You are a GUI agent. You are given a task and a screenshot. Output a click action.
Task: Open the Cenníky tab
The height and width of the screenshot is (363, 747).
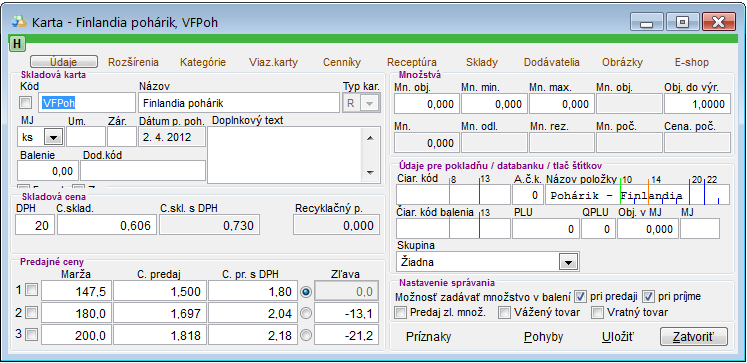click(x=342, y=62)
